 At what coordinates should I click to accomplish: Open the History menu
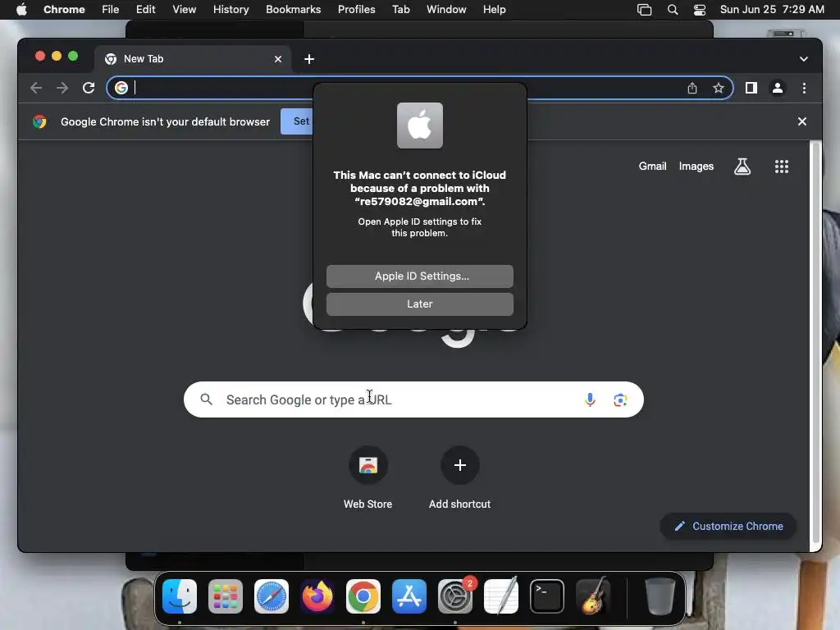[231, 10]
